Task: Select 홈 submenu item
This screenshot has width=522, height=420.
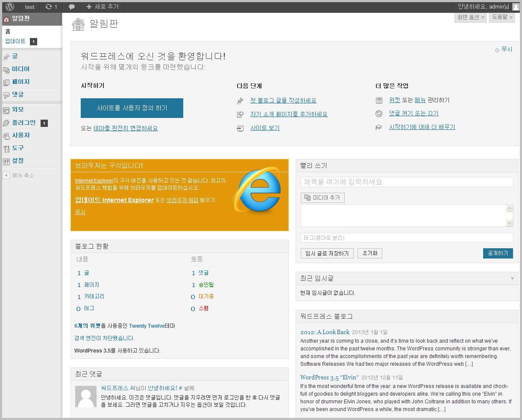Action: (x=8, y=32)
